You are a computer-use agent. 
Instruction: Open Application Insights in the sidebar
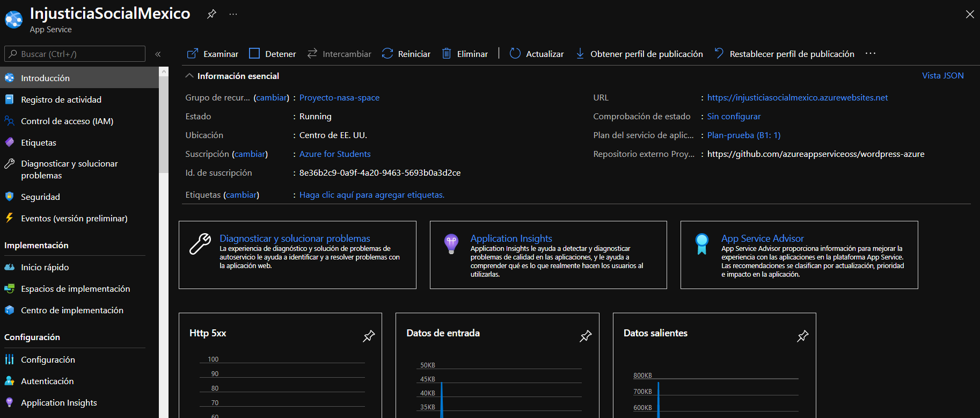coord(79,402)
